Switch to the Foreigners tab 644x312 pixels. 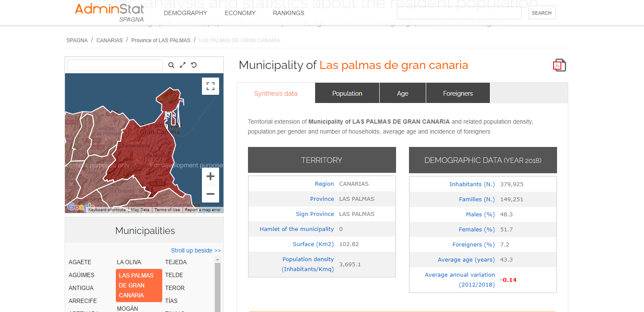pyautogui.click(x=458, y=93)
